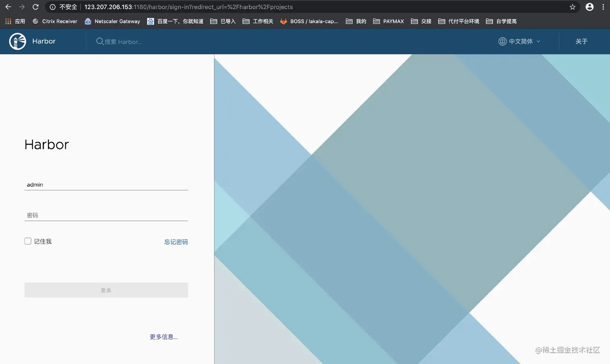Viewport: 610px width, 364px height.
Task: Open the Chrome profile avatar icon
Action: (589, 7)
